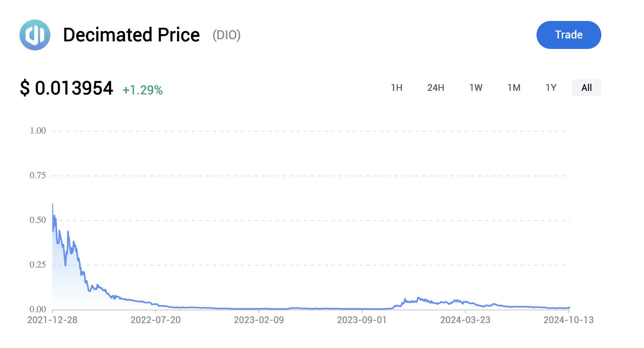Show the 1Y price history
The width and height of the screenshot is (644, 348).
pyautogui.click(x=551, y=88)
